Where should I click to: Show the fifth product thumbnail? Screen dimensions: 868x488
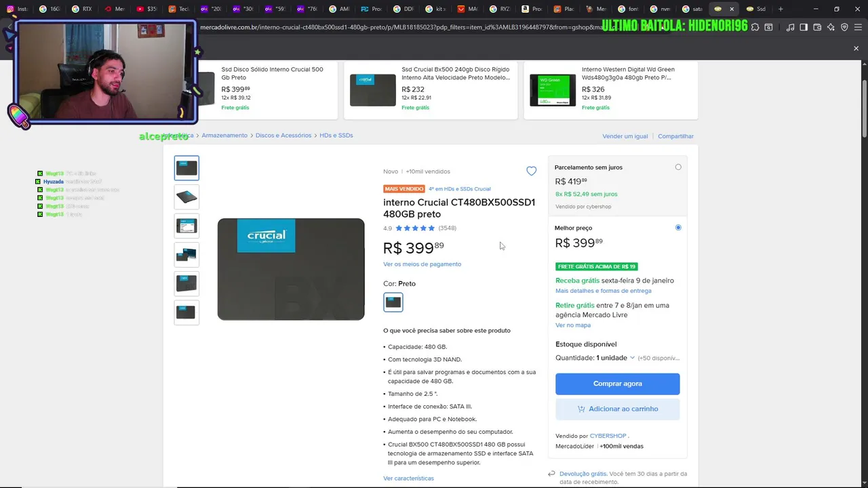pyautogui.click(x=186, y=283)
